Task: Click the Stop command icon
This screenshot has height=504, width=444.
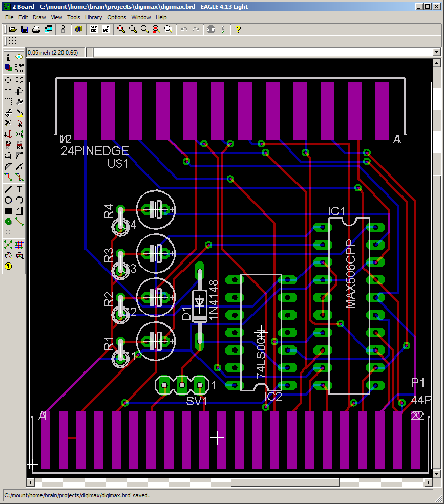Action: (x=211, y=29)
